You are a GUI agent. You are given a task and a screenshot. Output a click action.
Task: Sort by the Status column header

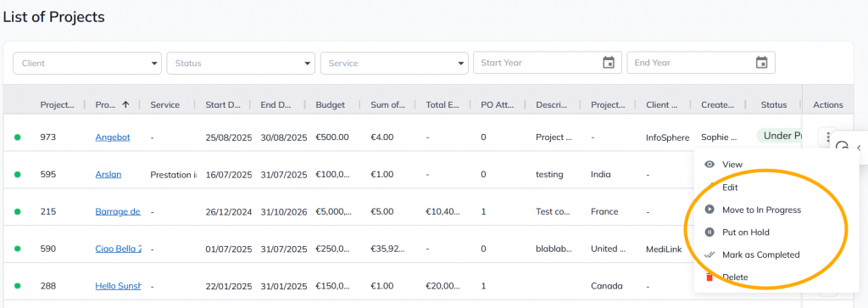pyautogui.click(x=773, y=104)
